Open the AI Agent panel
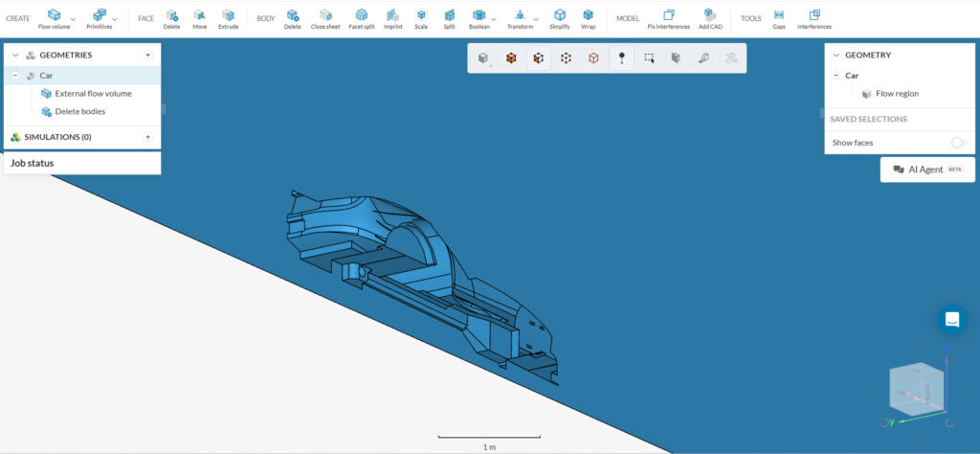The image size is (980, 454). click(x=927, y=170)
